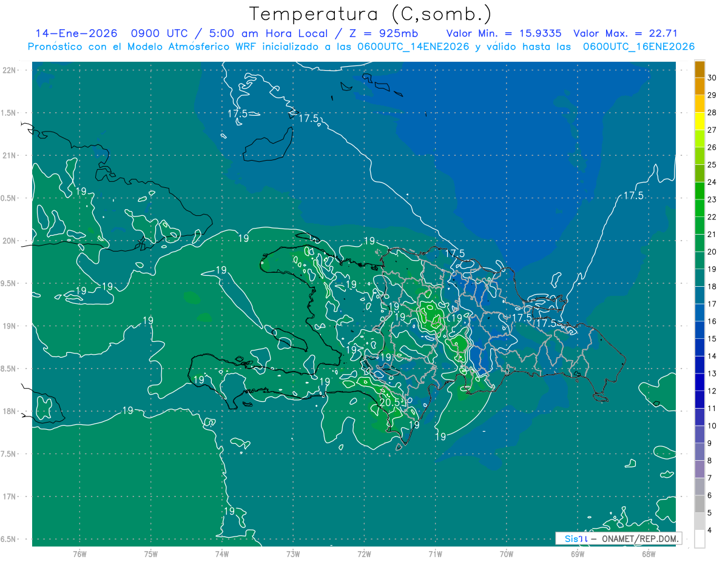Click the orange swatch between 29 and 30
This screenshot has height=562, width=728.
699,87
